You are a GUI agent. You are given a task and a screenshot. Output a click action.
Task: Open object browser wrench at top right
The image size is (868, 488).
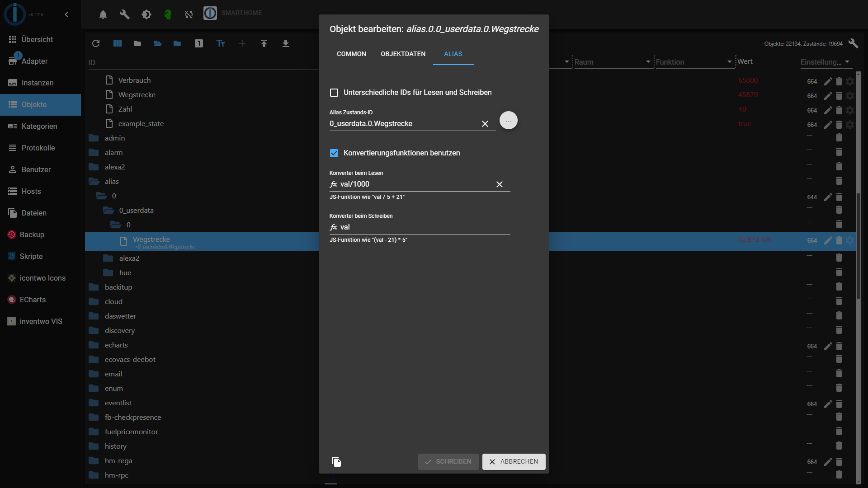(854, 43)
